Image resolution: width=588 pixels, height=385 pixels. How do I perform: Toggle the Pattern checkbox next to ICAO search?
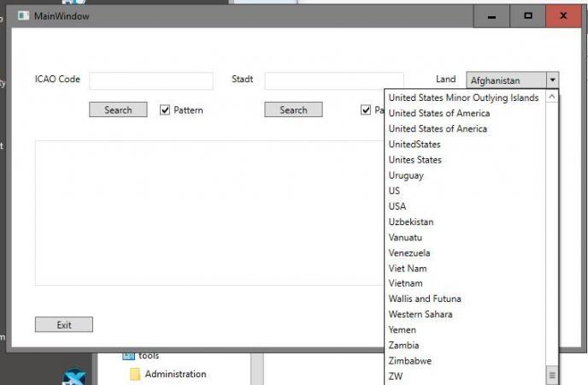point(165,110)
